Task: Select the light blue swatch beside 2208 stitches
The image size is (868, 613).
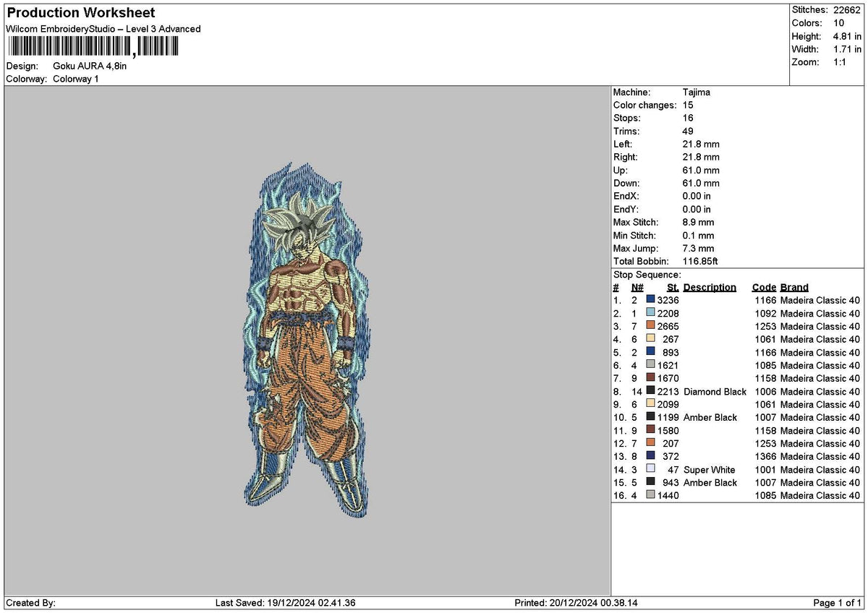Action: click(x=650, y=312)
